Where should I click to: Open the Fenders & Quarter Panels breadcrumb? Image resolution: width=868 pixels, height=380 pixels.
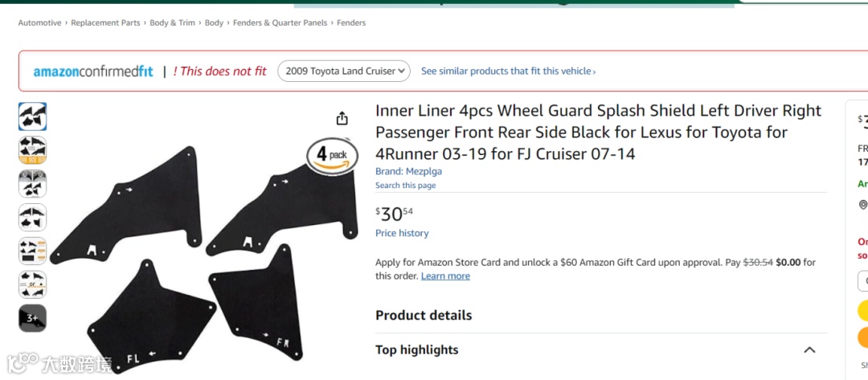pyautogui.click(x=280, y=22)
